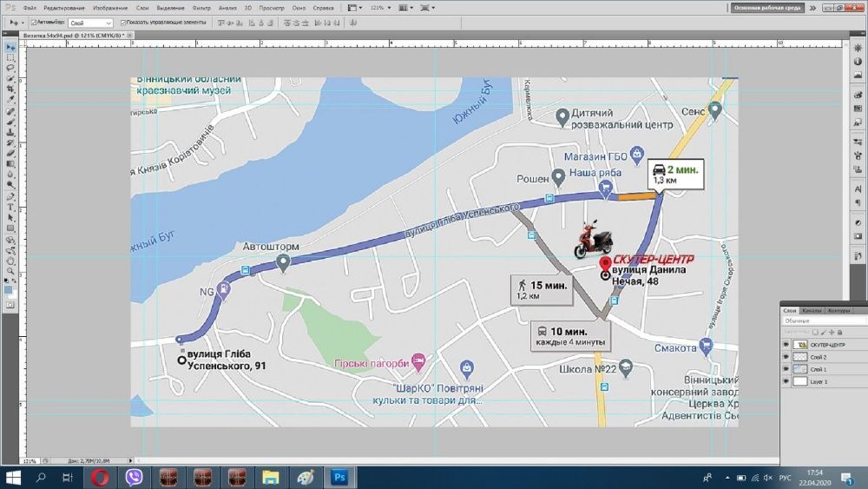The image size is (868, 489).
Task: Select the Crop tool
Action: point(10,89)
